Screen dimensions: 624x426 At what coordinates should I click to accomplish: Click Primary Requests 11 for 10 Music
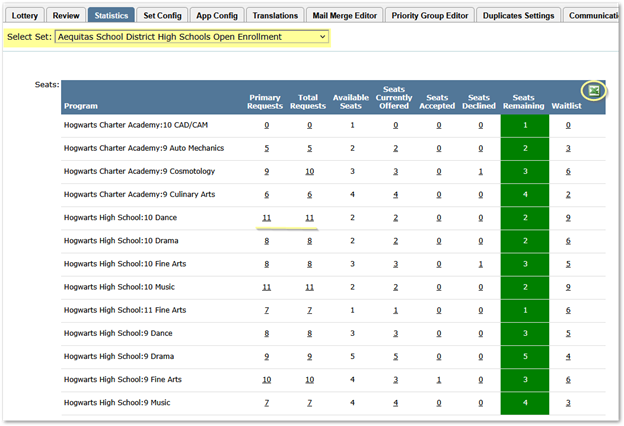click(x=267, y=287)
